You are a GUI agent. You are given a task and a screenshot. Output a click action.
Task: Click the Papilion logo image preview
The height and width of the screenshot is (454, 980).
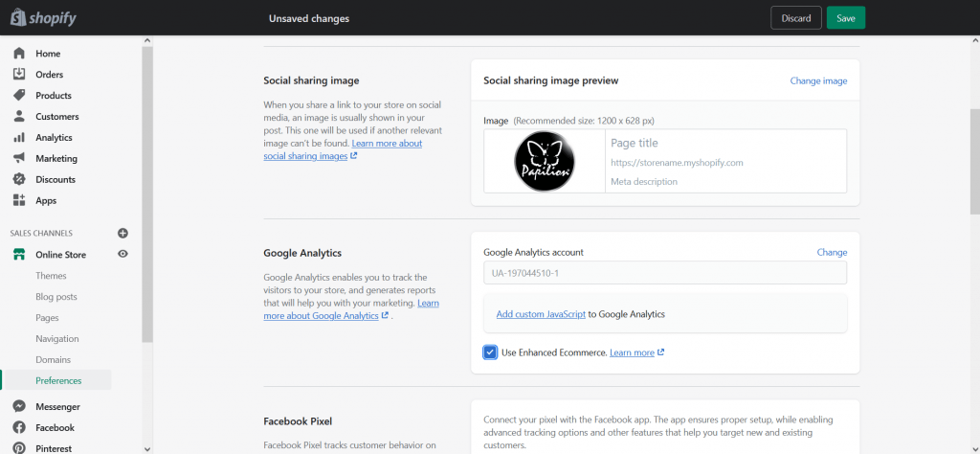point(545,161)
